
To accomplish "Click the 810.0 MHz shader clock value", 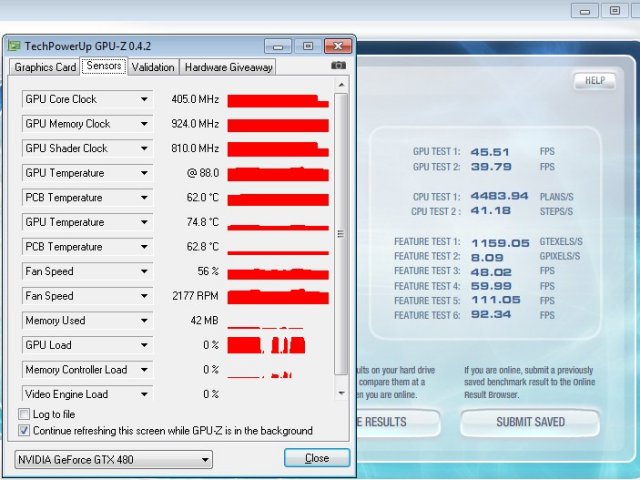I will pyautogui.click(x=195, y=148).
